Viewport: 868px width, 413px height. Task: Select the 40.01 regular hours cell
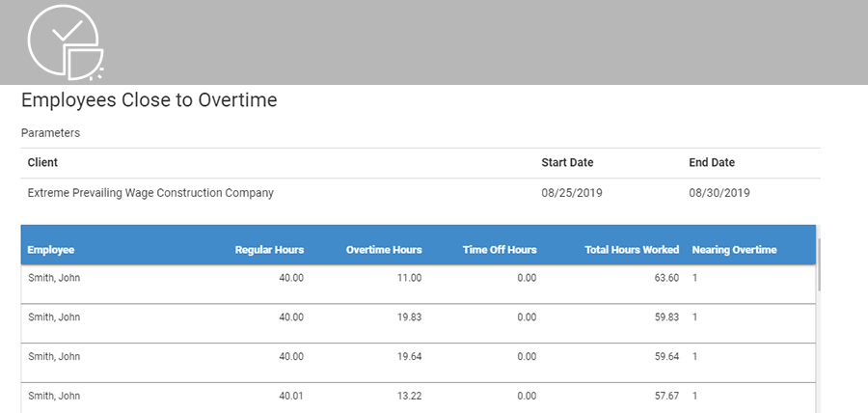coord(291,396)
